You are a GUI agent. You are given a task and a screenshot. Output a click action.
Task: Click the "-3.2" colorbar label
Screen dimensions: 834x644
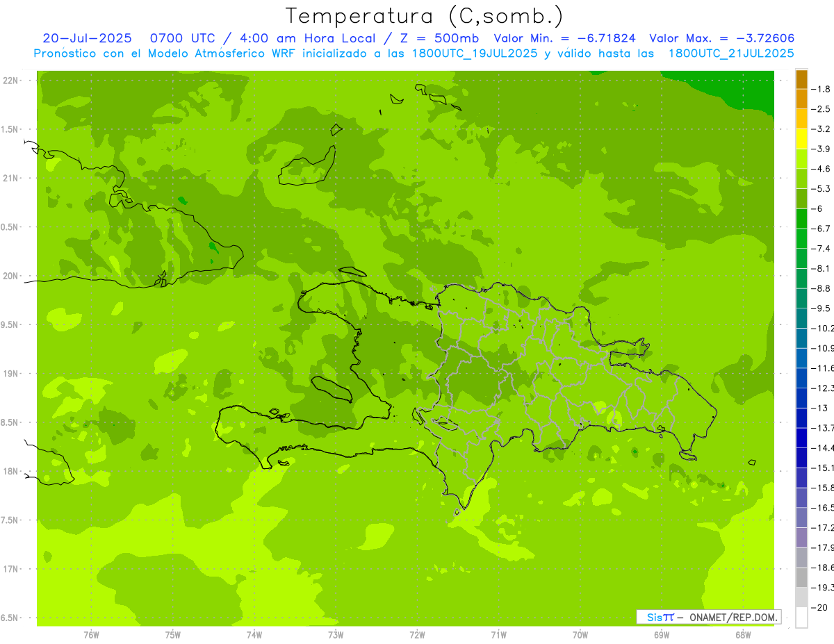point(821,129)
